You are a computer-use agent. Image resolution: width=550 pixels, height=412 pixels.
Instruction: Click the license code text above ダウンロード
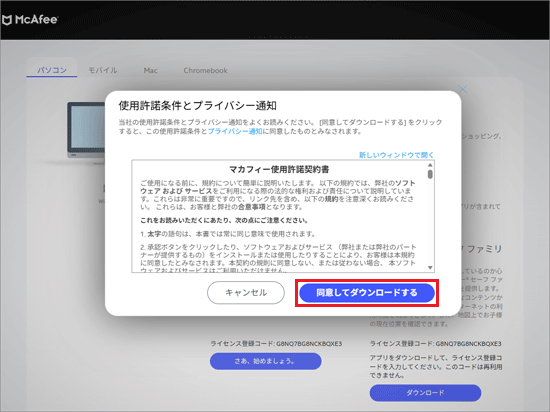coord(436,344)
